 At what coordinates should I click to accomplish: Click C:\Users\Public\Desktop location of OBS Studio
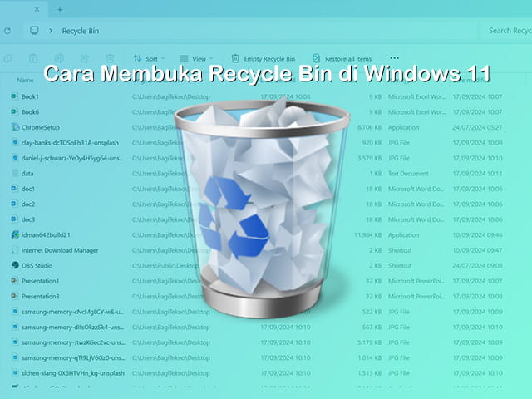tap(165, 266)
